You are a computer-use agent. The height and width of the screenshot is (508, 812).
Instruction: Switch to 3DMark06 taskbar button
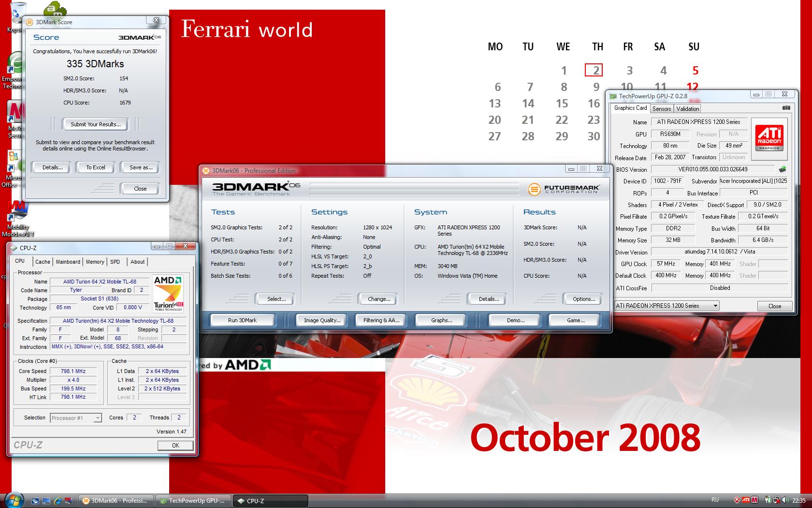(116, 501)
